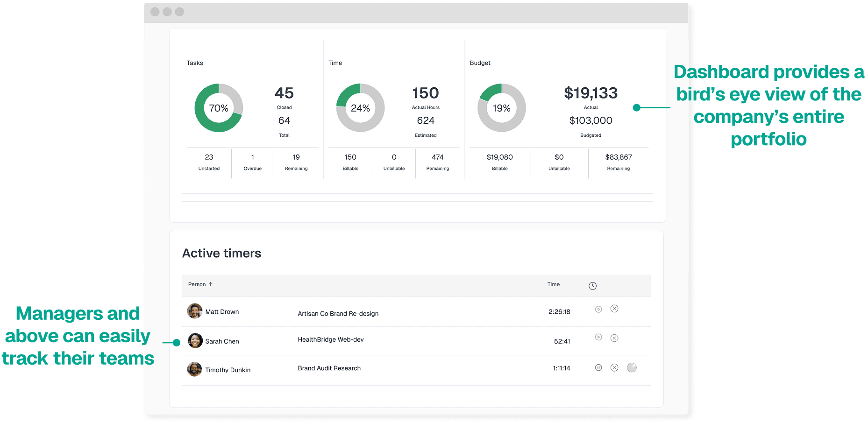
Task: Click the Time column header
Action: tap(553, 284)
